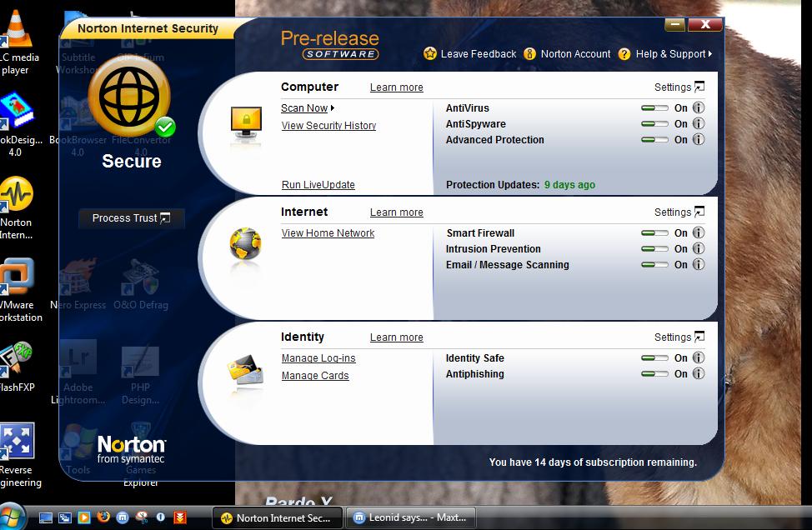Click the Leave Feedback star icon

click(430, 53)
